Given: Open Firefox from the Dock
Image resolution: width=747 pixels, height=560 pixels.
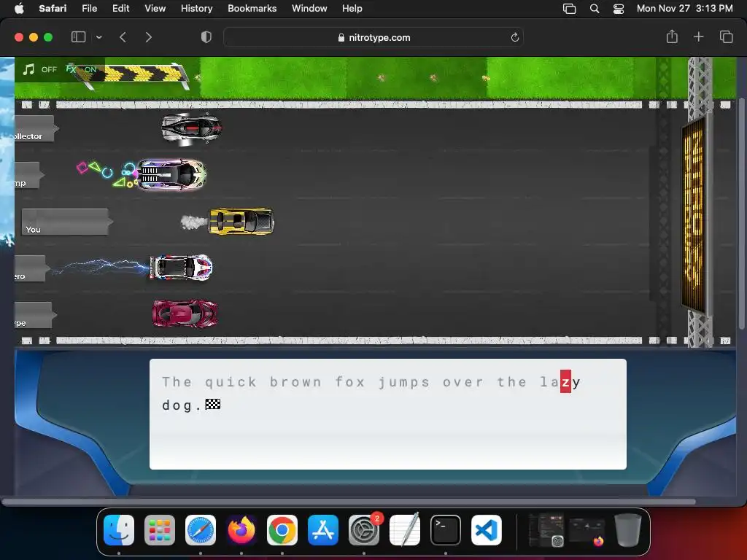Looking at the screenshot, I should [241, 530].
